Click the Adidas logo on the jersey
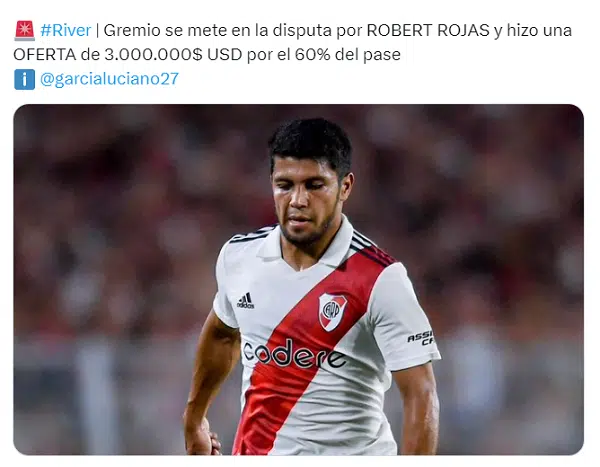The image size is (600, 467). coord(245,301)
